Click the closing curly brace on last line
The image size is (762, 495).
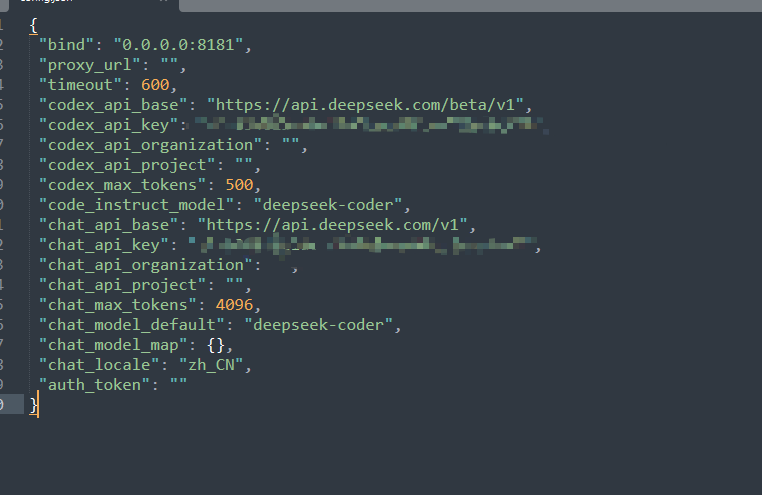34,405
